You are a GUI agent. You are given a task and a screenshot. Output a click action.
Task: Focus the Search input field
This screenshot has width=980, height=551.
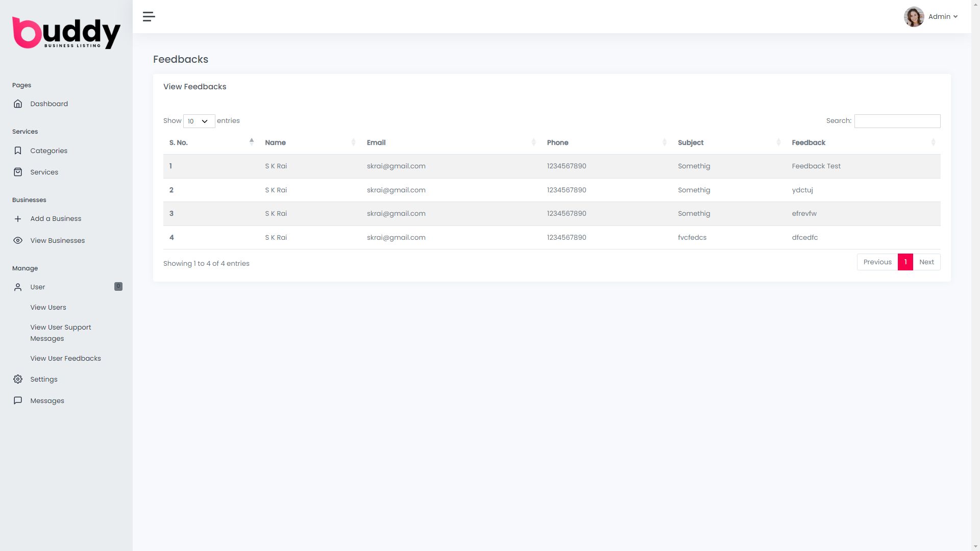(x=897, y=121)
